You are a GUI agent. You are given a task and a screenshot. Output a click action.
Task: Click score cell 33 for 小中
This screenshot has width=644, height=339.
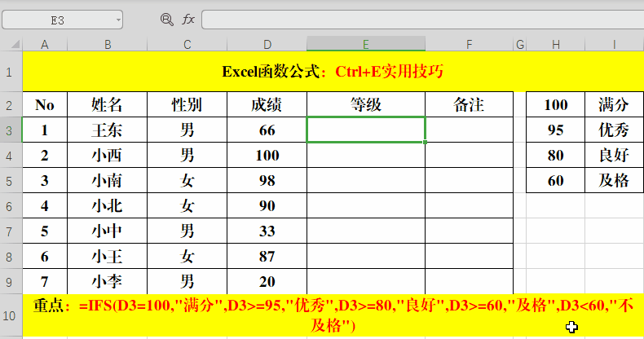click(x=267, y=231)
